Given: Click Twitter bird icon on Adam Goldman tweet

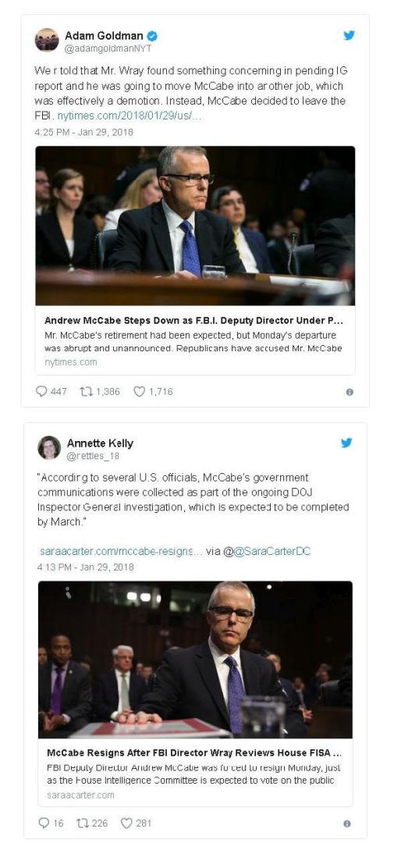Looking at the screenshot, I should click(349, 35).
